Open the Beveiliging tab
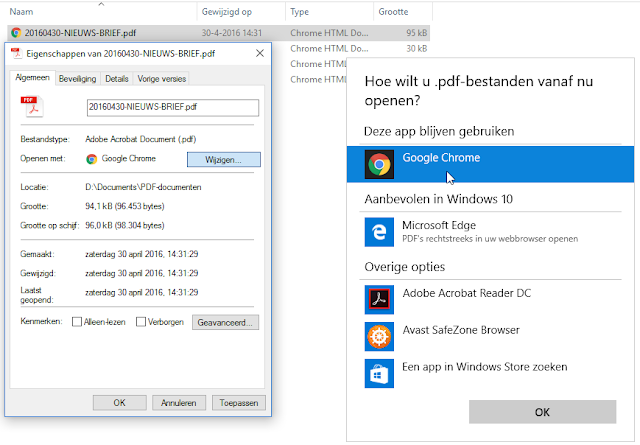 pyautogui.click(x=77, y=78)
